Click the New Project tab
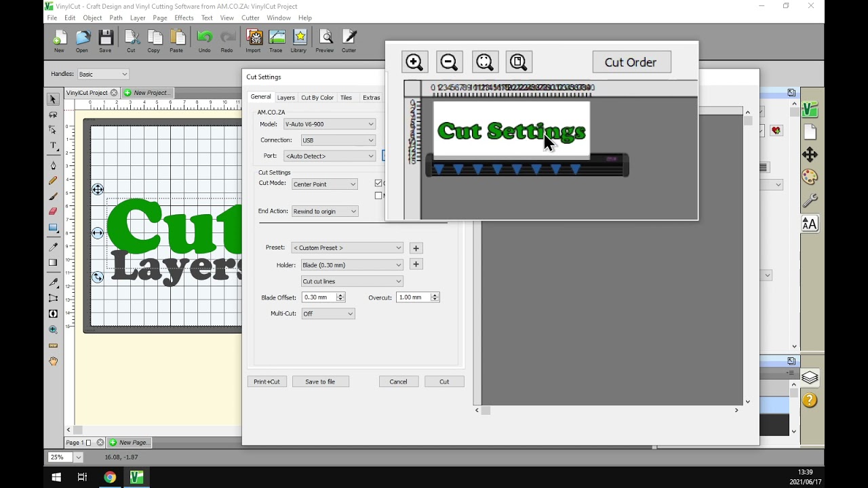868x488 pixels. 146,93
